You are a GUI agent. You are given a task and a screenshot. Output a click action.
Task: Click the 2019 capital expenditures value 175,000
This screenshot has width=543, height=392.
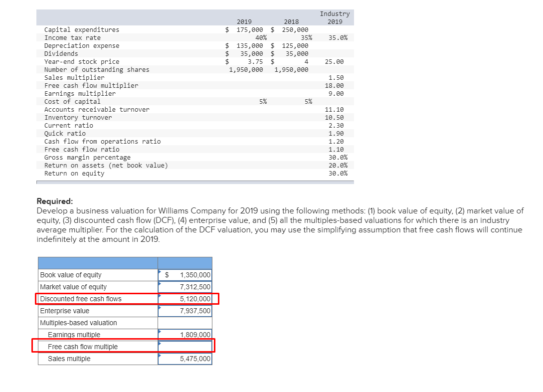pyautogui.click(x=250, y=30)
